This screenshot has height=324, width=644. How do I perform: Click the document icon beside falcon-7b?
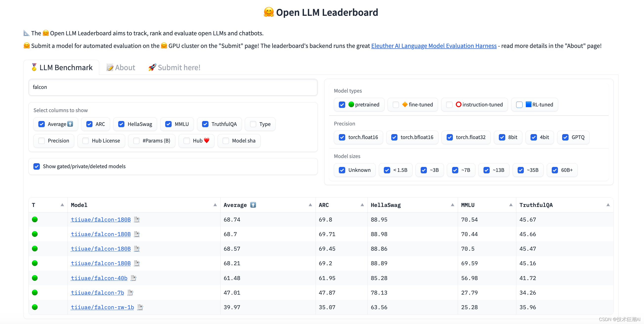point(130,292)
